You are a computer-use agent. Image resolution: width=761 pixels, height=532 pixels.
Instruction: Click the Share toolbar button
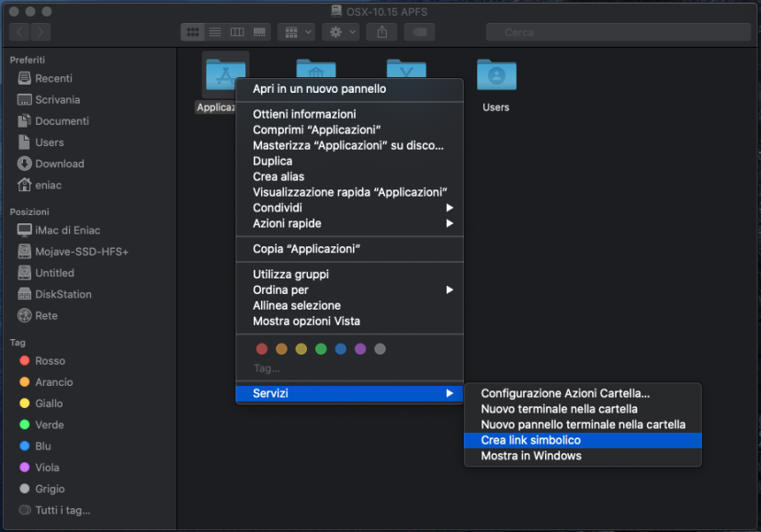(382, 32)
